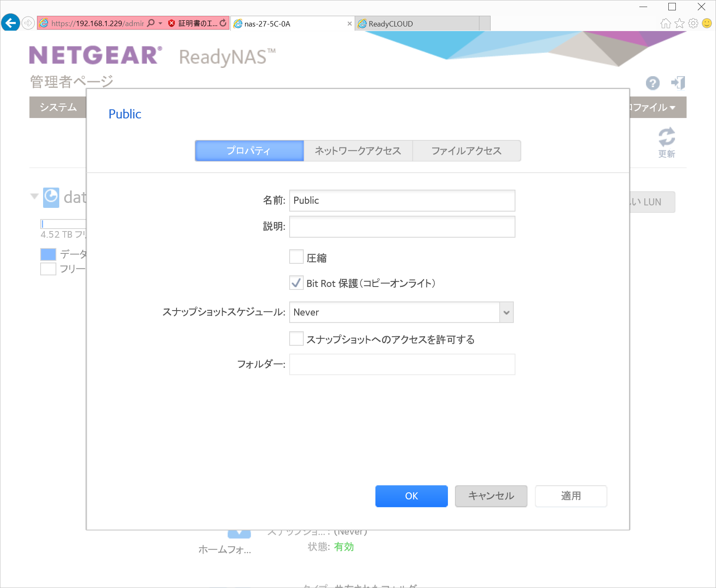Viewport: 716px width, 588px height.
Task: Click the favorites star icon
Action: pos(680,23)
